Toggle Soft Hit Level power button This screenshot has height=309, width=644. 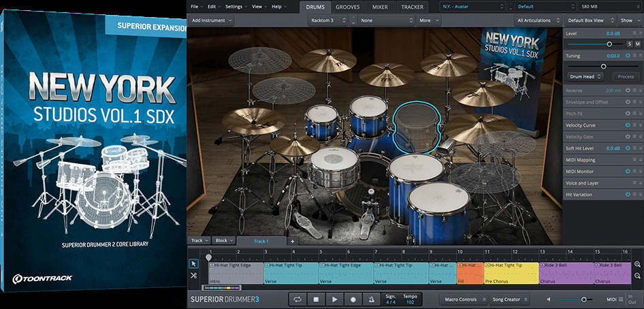tap(628, 148)
